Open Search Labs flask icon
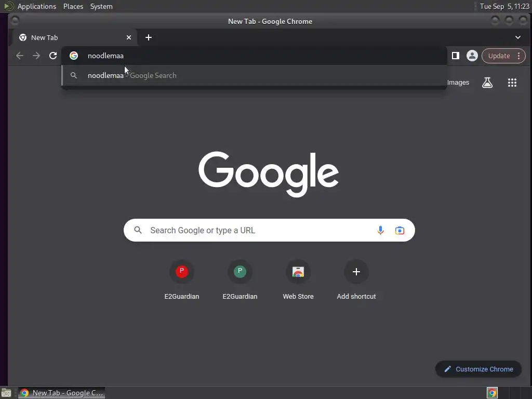This screenshot has width=532, height=399. 487,83
